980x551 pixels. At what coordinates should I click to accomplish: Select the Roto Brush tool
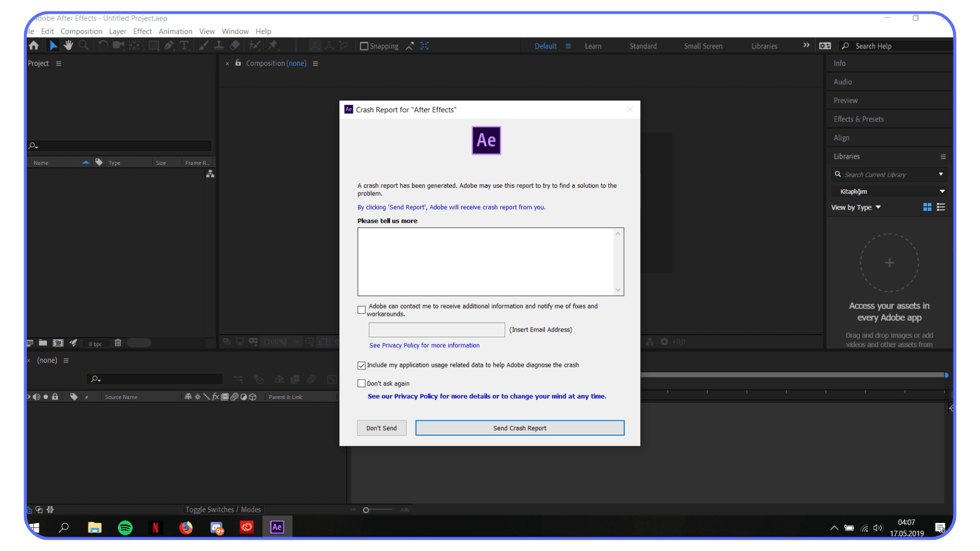[x=254, y=45]
